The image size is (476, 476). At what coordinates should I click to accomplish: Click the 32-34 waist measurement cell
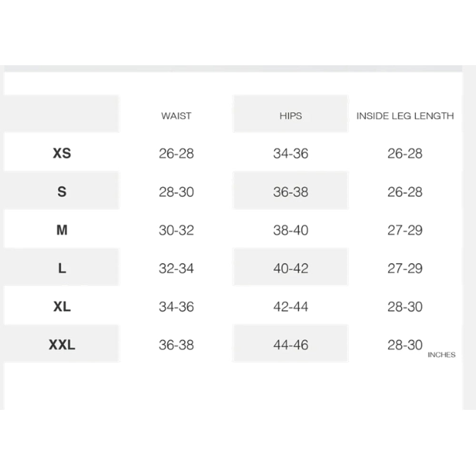tap(176, 268)
